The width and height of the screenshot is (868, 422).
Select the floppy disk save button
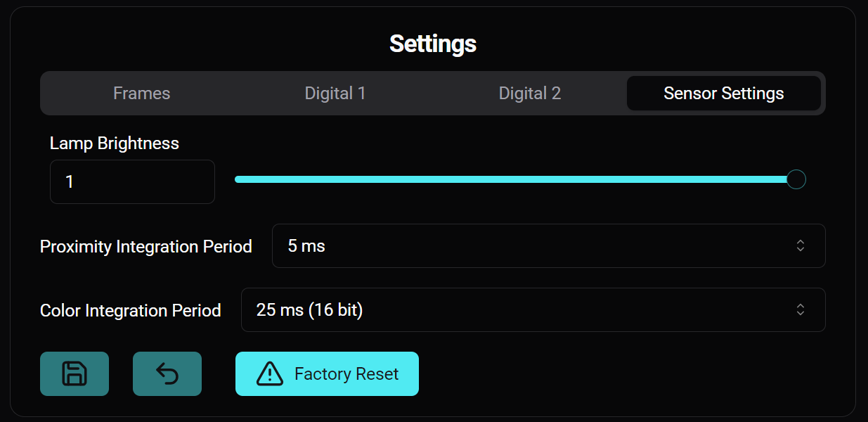75,373
